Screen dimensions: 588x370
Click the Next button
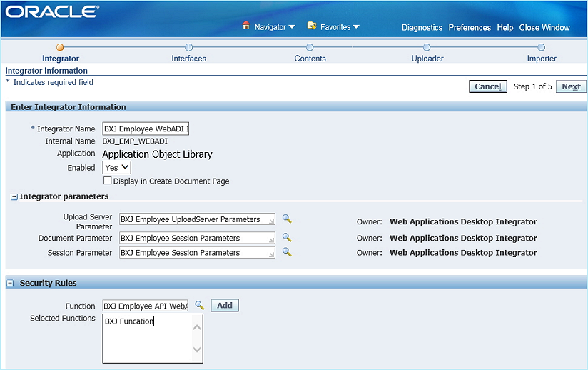point(571,86)
